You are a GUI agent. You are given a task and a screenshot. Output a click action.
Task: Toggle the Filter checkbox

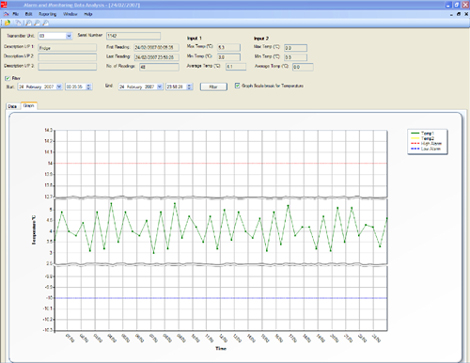8,78
